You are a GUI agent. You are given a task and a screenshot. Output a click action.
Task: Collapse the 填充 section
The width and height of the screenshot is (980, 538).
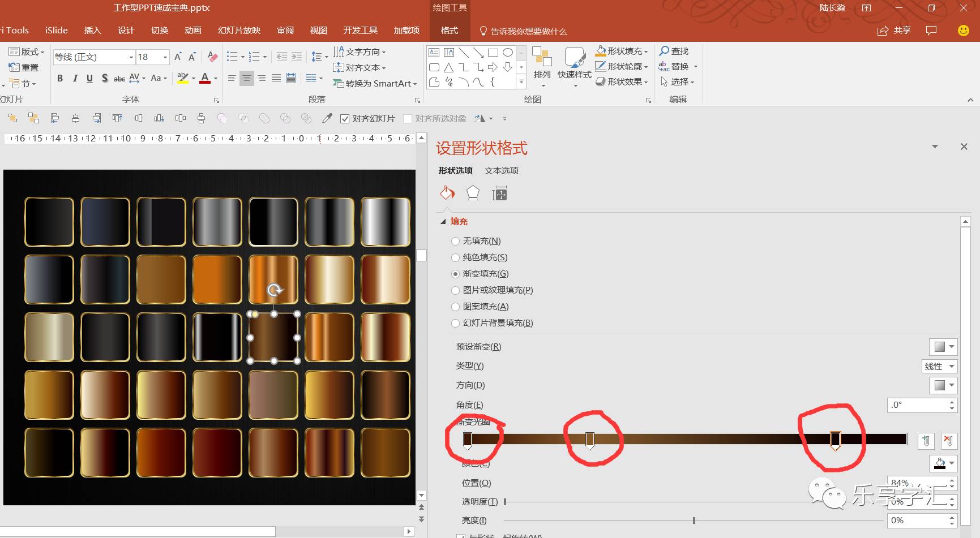[x=443, y=222]
